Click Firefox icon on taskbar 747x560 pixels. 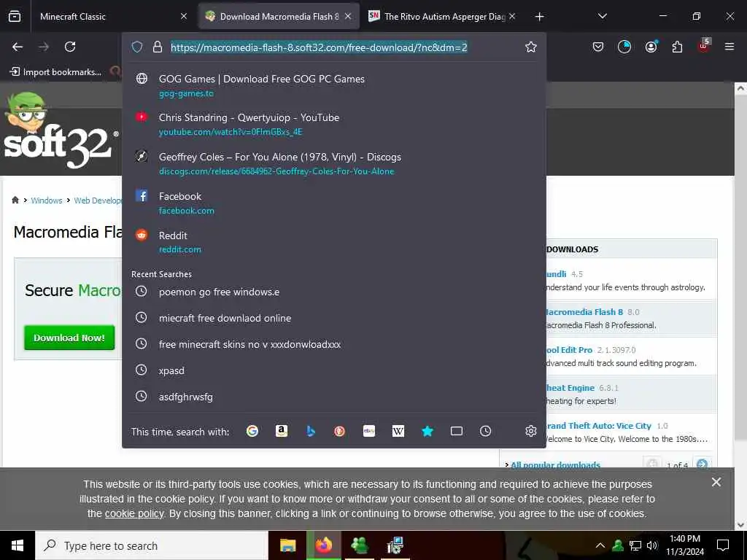point(323,545)
